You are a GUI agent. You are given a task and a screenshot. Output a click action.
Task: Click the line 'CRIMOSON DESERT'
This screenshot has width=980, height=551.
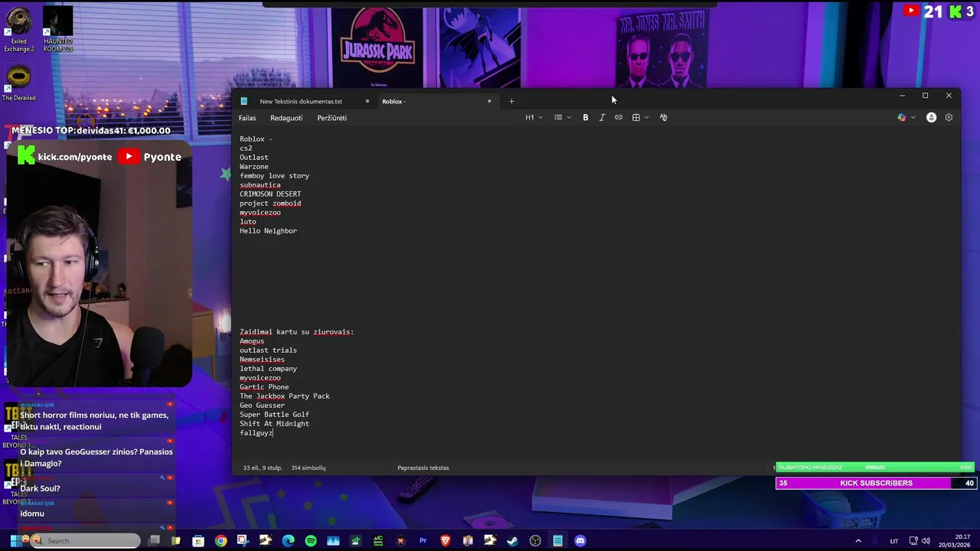[x=270, y=194]
